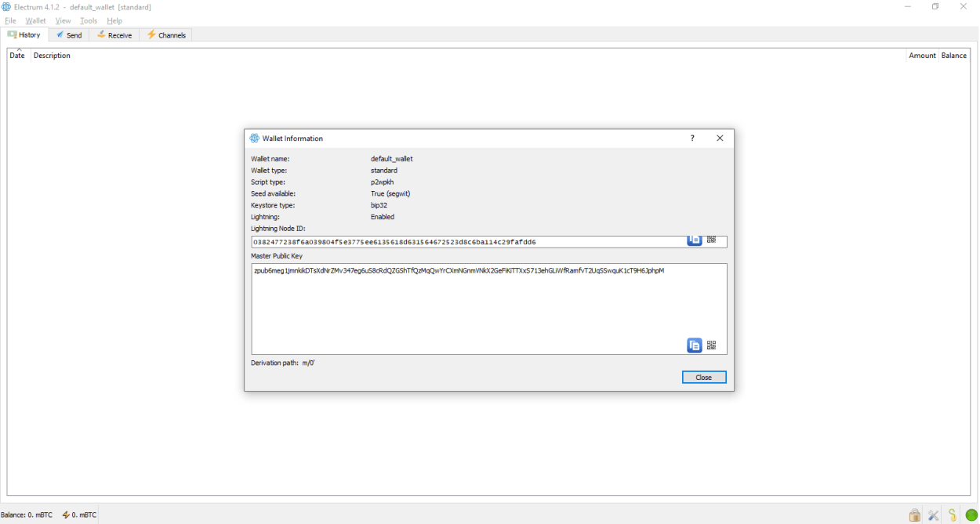Open the Tools menu
Screen dimensions: 980x524
89,21
